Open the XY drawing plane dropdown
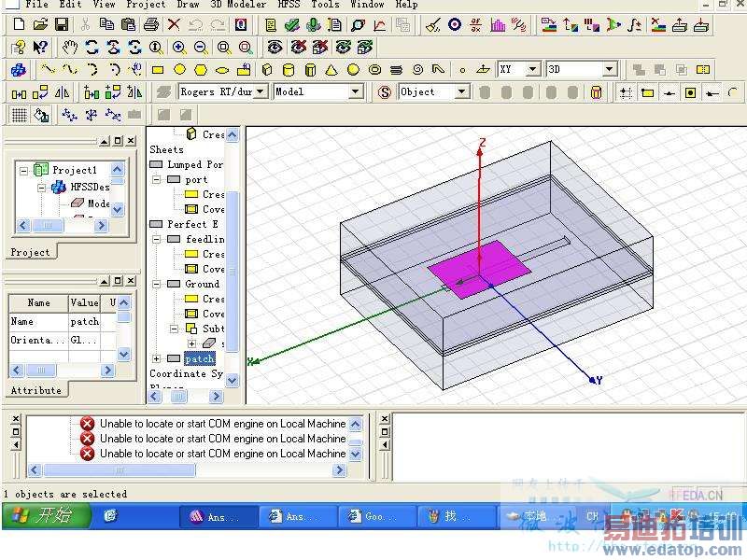 coord(532,69)
